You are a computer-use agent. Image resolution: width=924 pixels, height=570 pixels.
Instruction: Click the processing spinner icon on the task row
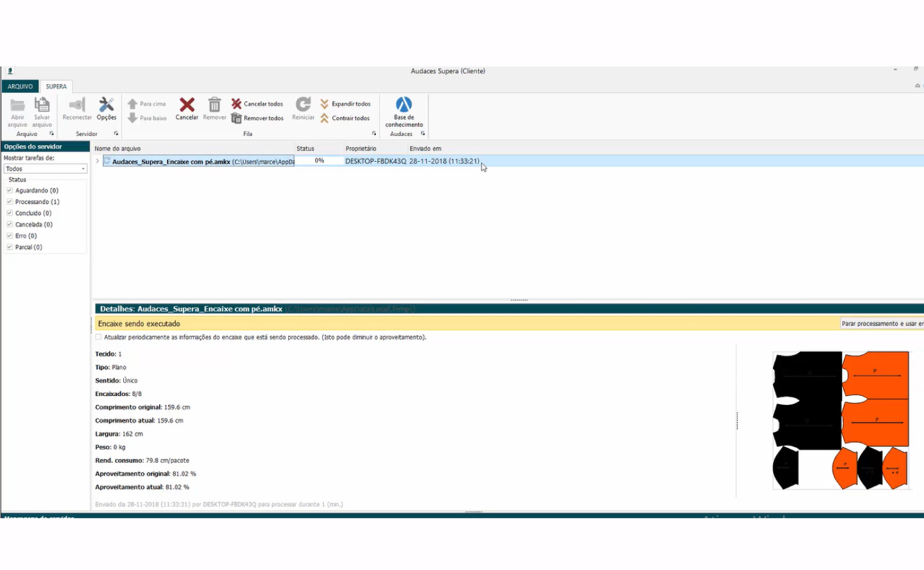pos(107,161)
